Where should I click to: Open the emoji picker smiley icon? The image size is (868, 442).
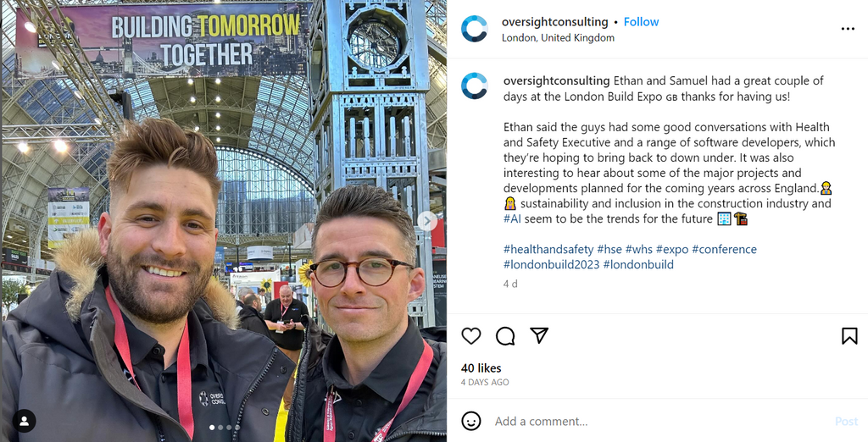pyautogui.click(x=471, y=421)
